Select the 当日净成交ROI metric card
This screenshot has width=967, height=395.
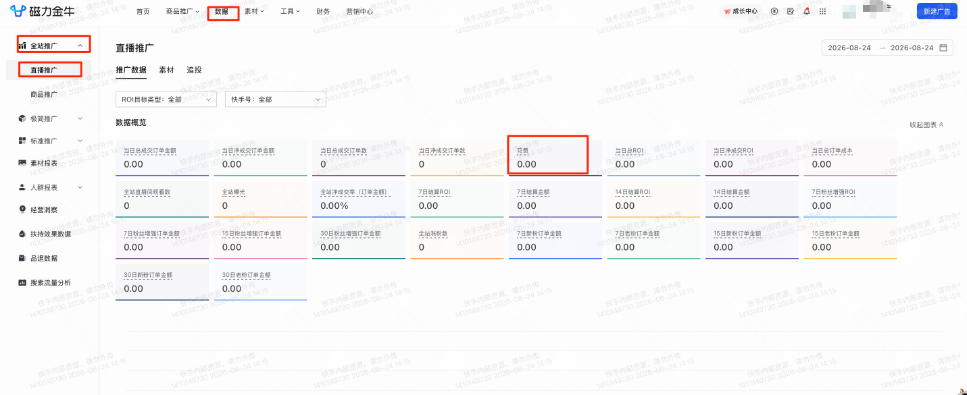point(752,157)
